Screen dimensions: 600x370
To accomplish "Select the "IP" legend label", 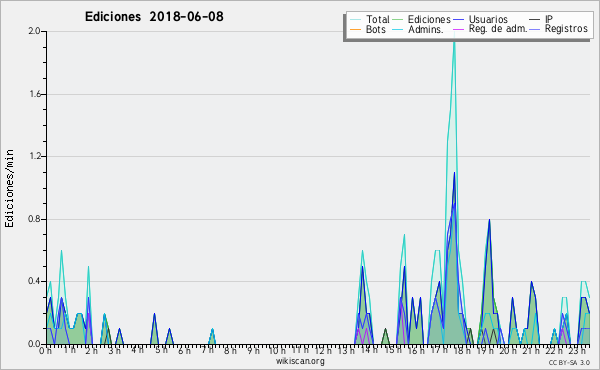I will [x=549, y=19].
